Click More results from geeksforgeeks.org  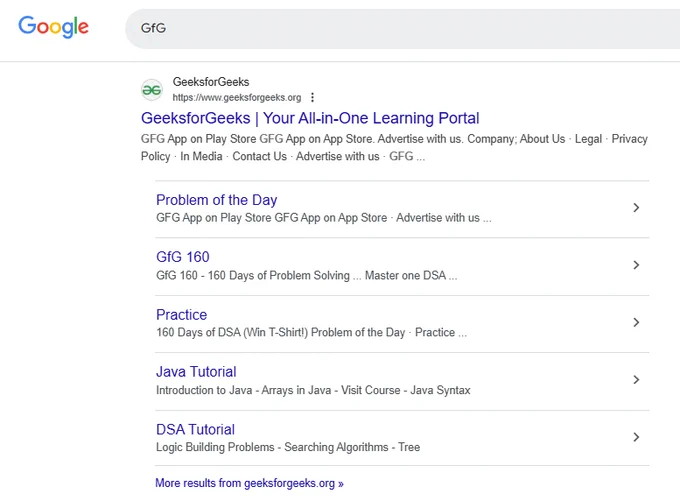tap(249, 483)
